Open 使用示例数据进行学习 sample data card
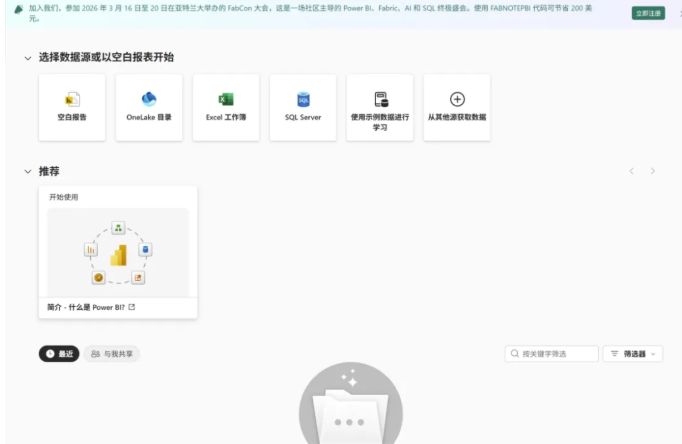The width and height of the screenshot is (682, 444). pyautogui.click(x=380, y=107)
